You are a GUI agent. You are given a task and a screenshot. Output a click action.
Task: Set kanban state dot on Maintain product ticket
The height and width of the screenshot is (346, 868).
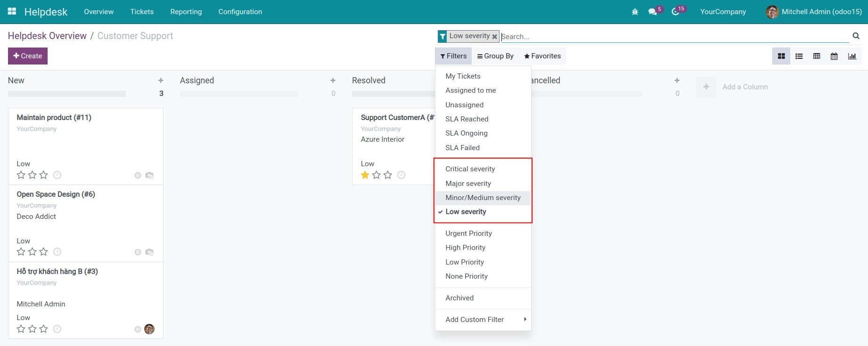pyautogui.click(x=138, y=175)
